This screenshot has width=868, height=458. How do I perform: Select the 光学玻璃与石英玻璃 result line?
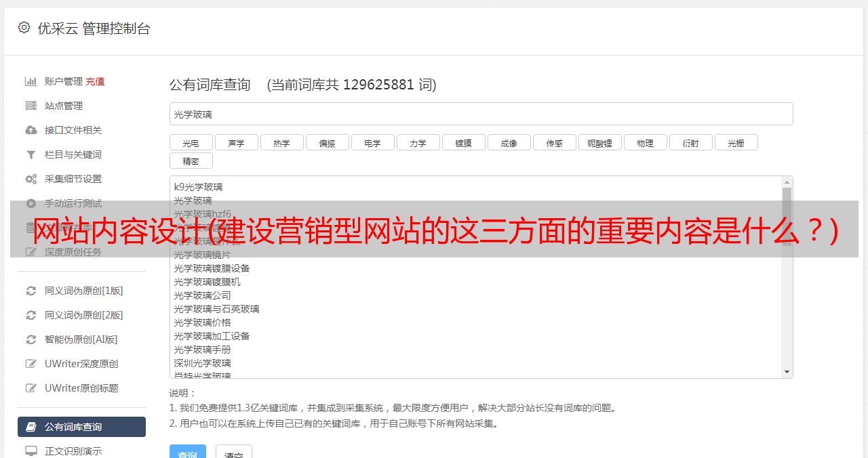216,309
